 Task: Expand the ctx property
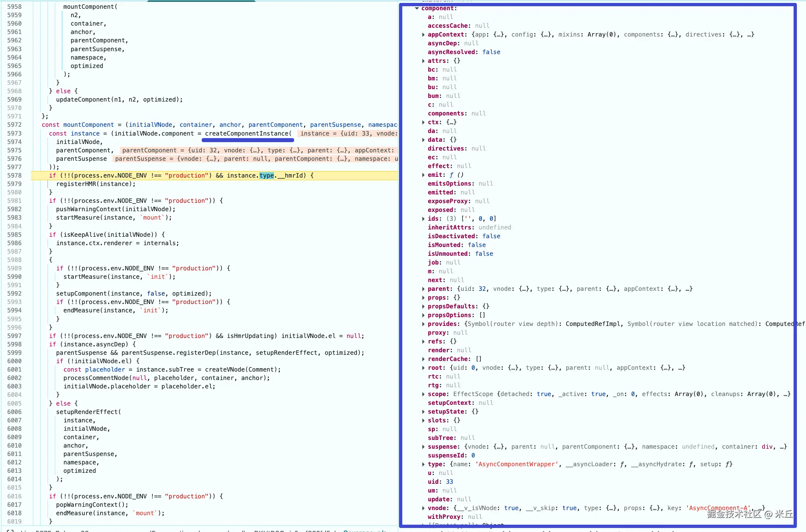click(x=423, y=122)
